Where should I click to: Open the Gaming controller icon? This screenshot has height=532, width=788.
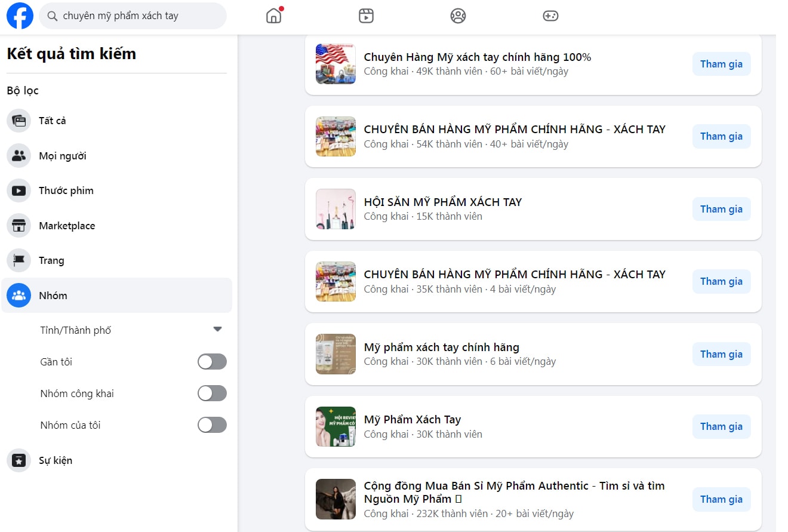click(550, 16)
